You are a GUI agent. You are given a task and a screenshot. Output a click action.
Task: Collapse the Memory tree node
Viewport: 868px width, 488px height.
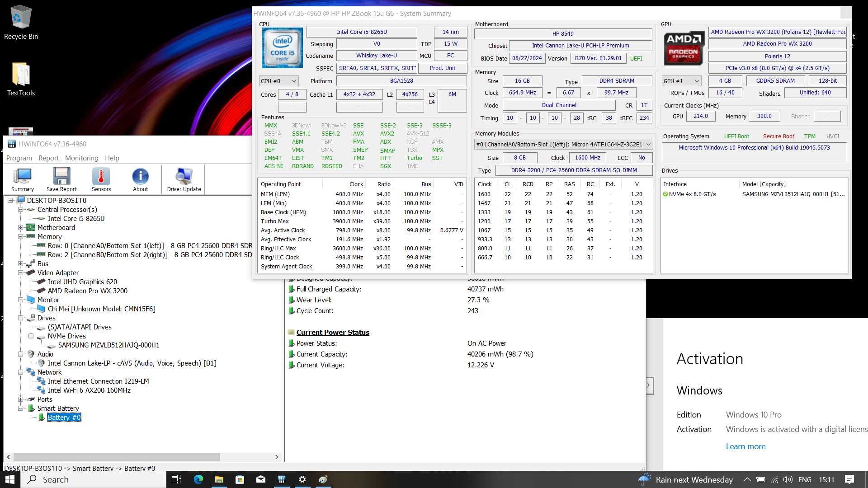[20, 236]
